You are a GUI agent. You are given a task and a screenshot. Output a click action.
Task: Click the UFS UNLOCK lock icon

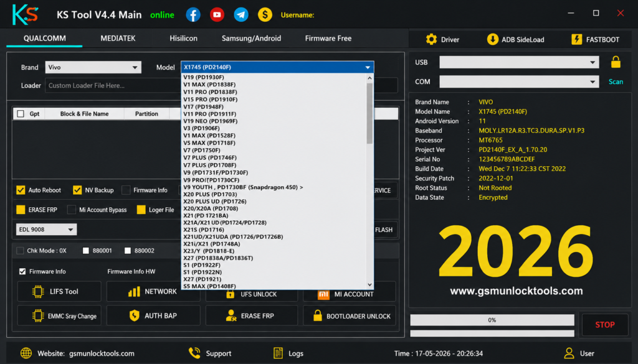pos(231,294)
